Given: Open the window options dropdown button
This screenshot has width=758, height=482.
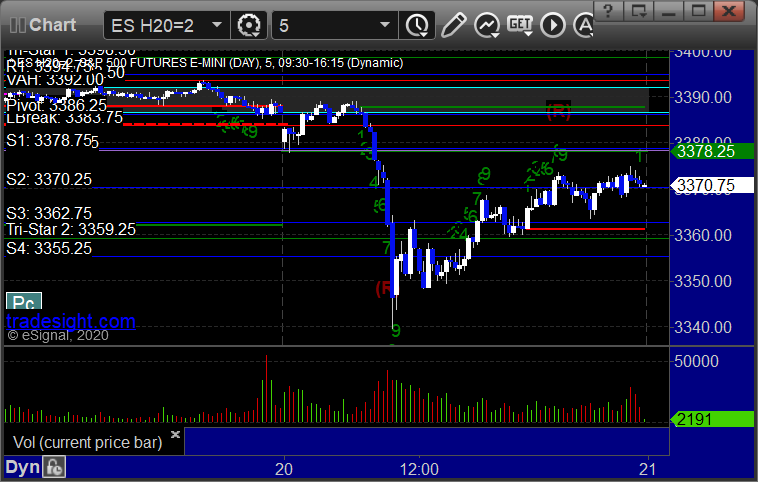Looking at the screenshot, I should click(x=639, y=11).
